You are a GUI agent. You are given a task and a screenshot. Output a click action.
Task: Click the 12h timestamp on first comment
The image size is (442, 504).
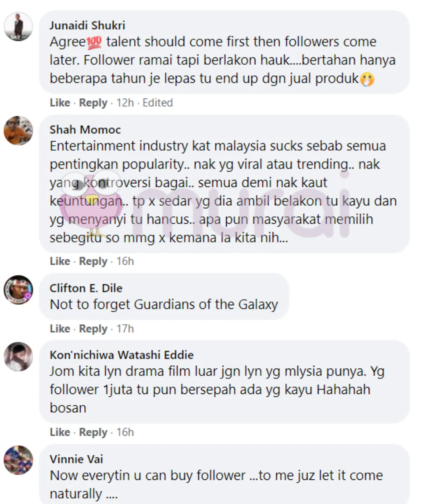125,103
